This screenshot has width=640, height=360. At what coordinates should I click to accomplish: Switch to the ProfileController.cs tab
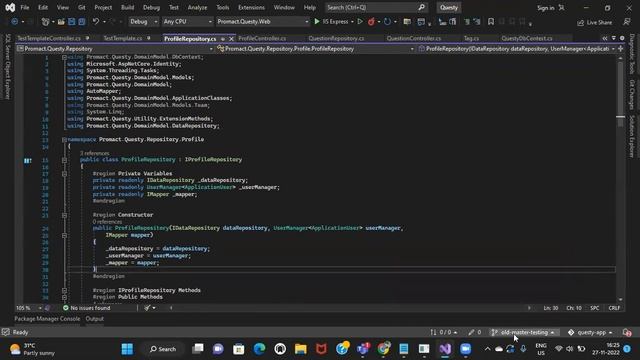coord(262,38)
